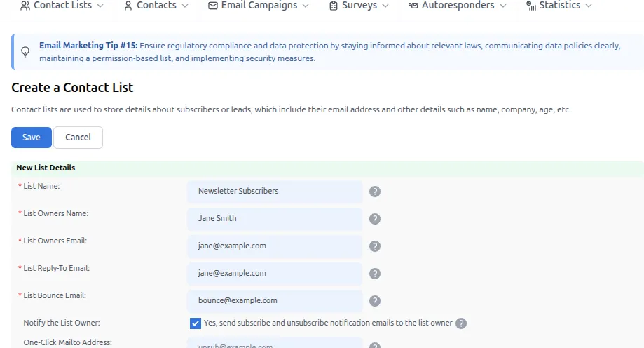The height and width of the screenshot is (348, 644).
Task: Click the List Reply-To Email field
Action: [x=275, y=274]
